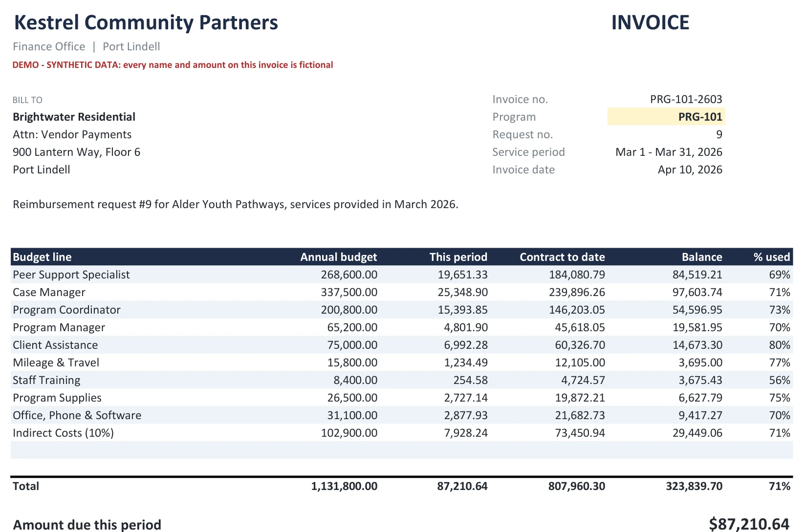Click the Case Manager row label
The image size is (804, 532).
coord(49,292)
